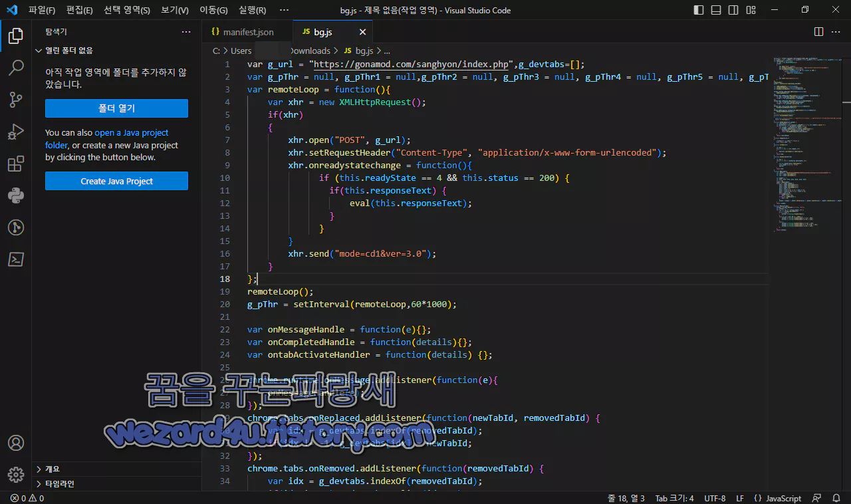Viewport: 851px width, 504px height.
Task: Change the UTF-8 encoding in status bar
Action: (715, 498)
